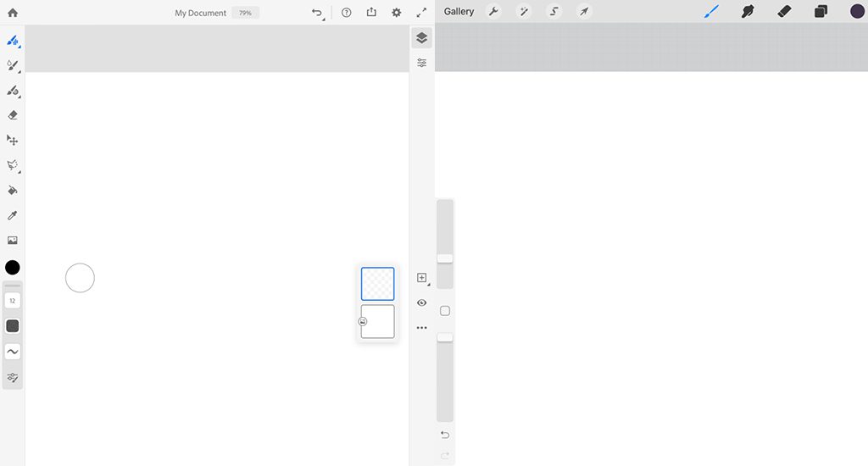This screenshot has width=868, height=466.
Task: Open brush flow dark square control
Action: pos(13,326)
